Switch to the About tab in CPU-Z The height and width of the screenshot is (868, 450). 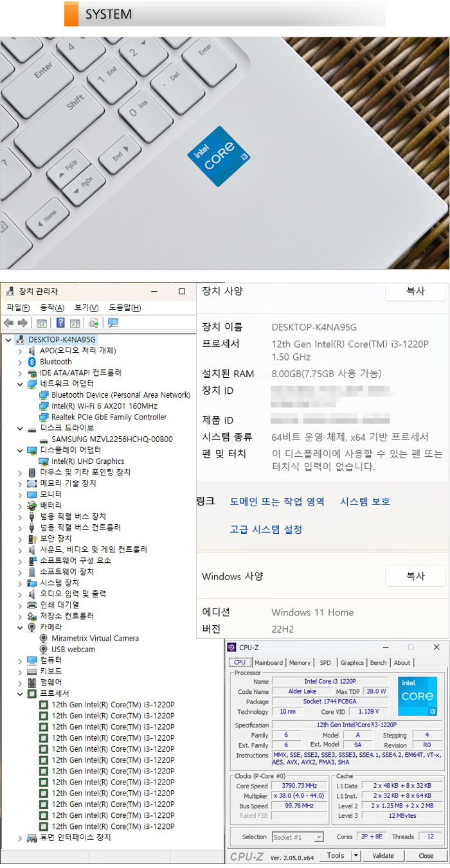[402, 662]
